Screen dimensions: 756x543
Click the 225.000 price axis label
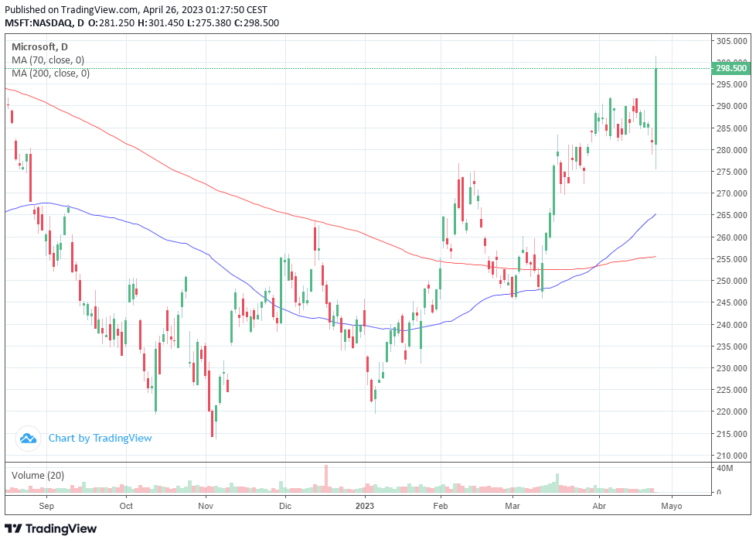pyautogui.click(x=731, y=390)
